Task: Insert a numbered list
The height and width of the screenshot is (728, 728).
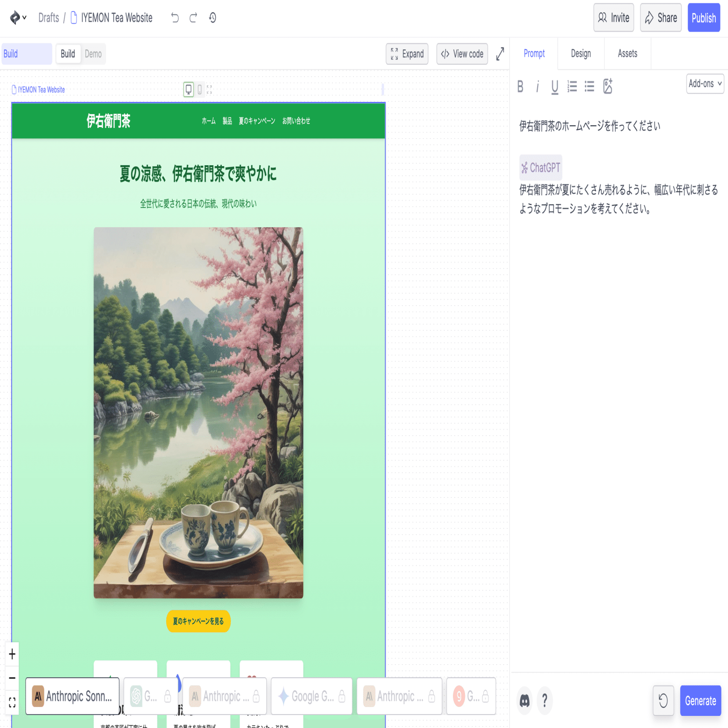Action: pos(572,87)
